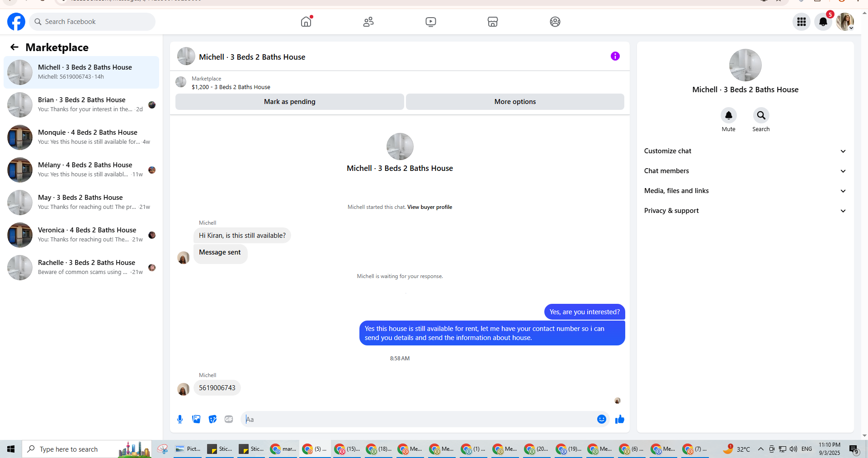
Task: Click Michell's avatar beside the phone number message
Action: pos(184,389)
